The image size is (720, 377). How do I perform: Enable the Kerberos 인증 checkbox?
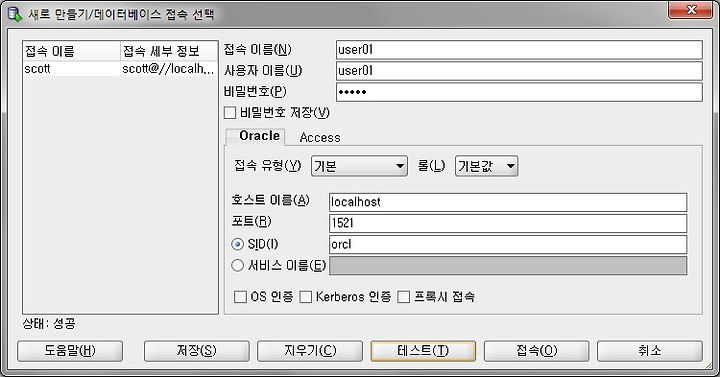pos(306,297)
